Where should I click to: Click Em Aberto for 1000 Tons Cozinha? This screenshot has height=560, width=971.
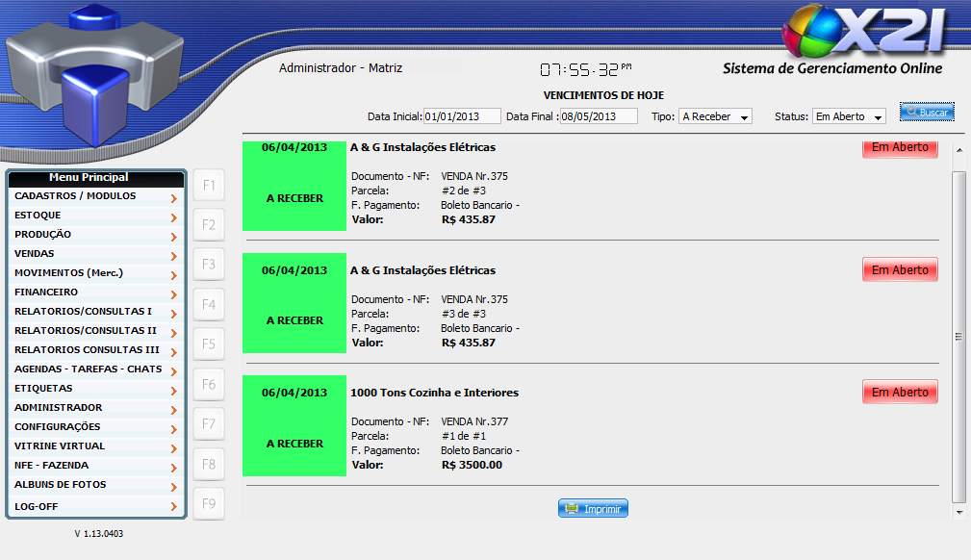pyautogui.click(x=900, y=393)
